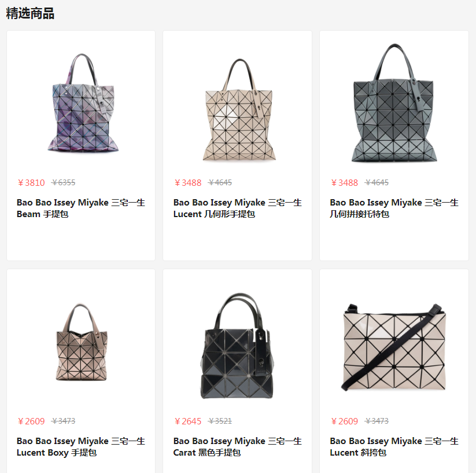476x473 pixels.
Task: Open the Carat 黑色手提包 title link
Action: 237,446
